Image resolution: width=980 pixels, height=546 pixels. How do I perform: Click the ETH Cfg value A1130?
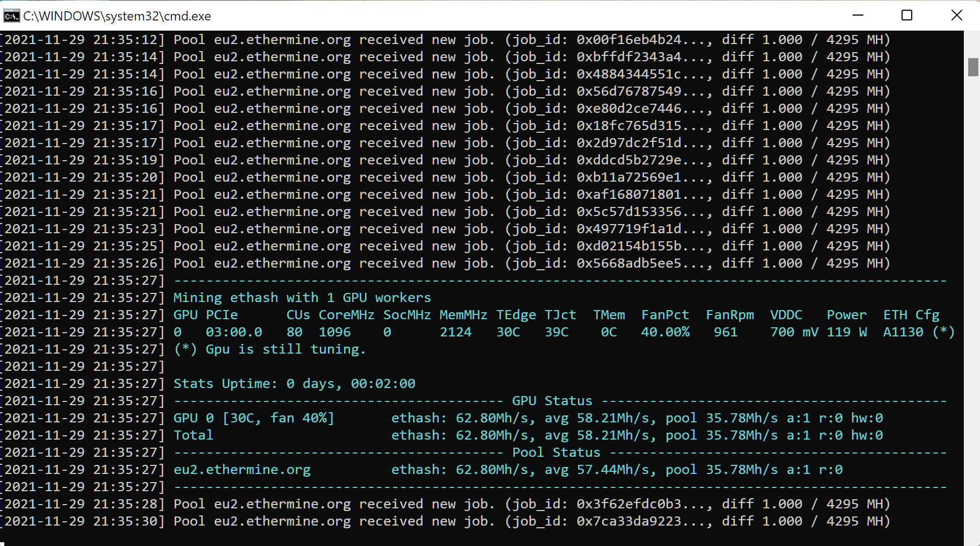903,332
